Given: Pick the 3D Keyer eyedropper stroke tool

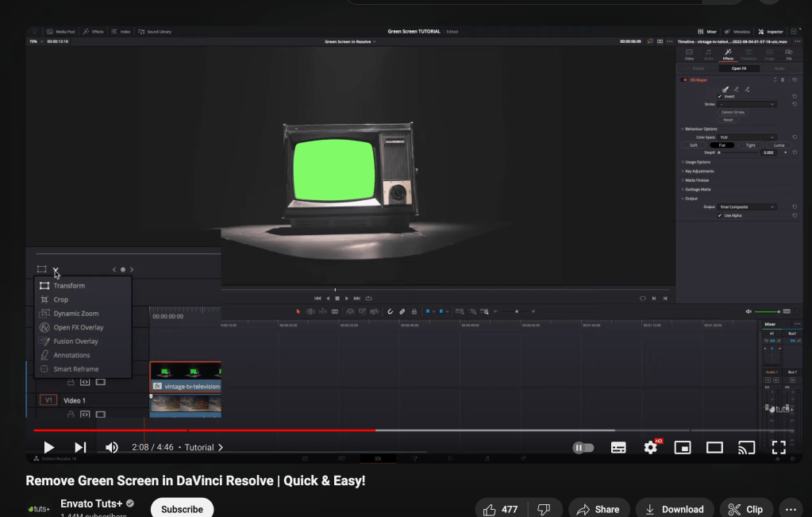Looking at the screenshot, I should point(725,89).
